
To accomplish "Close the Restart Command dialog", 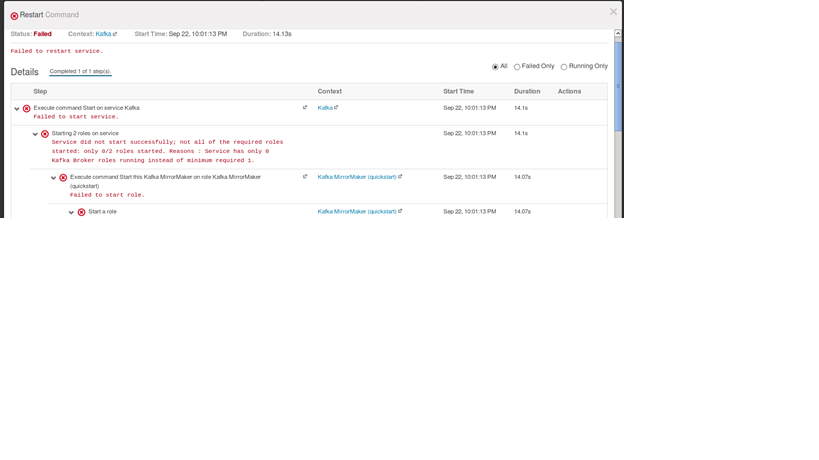I will [x=613, y=12].
